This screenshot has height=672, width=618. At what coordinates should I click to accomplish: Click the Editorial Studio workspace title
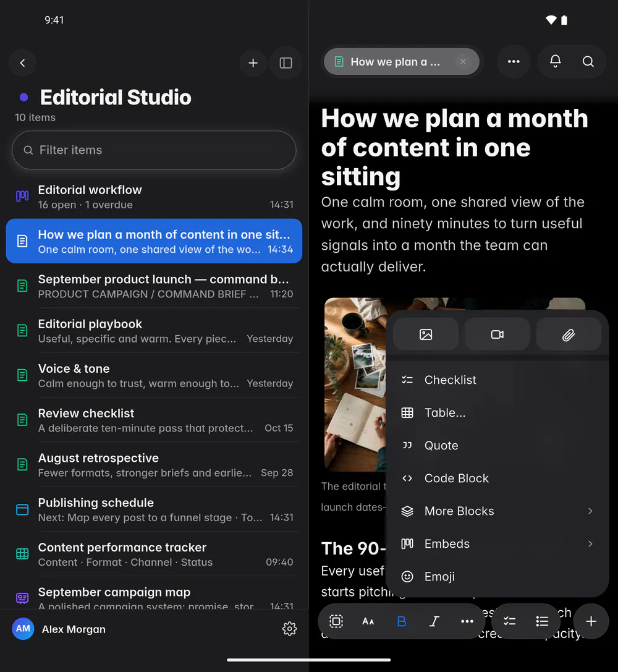[116, 97]
